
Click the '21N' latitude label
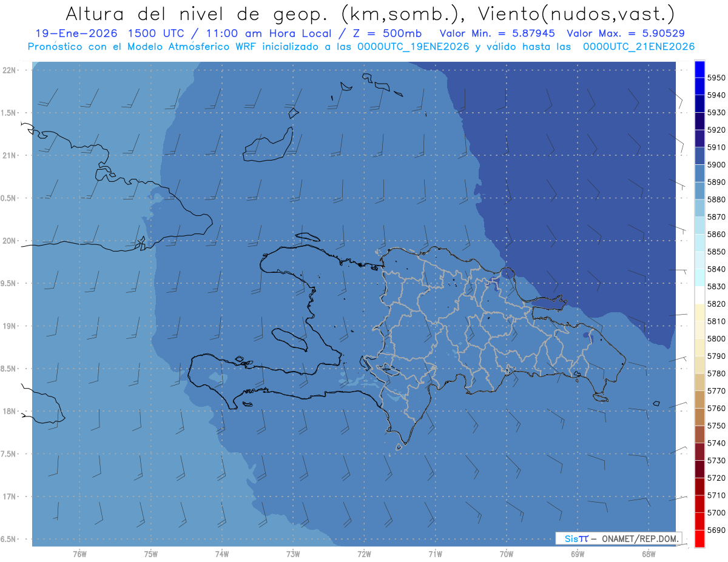point(9,156)
